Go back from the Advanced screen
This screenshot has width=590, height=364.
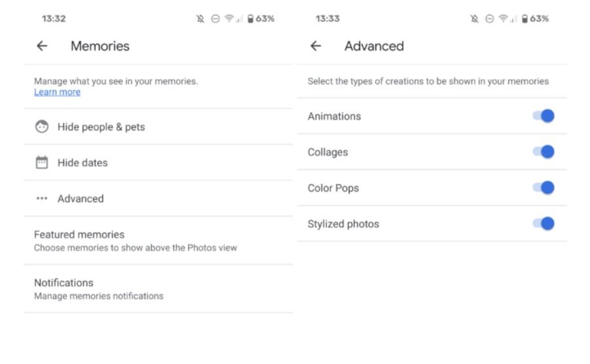tap(316, 46)
